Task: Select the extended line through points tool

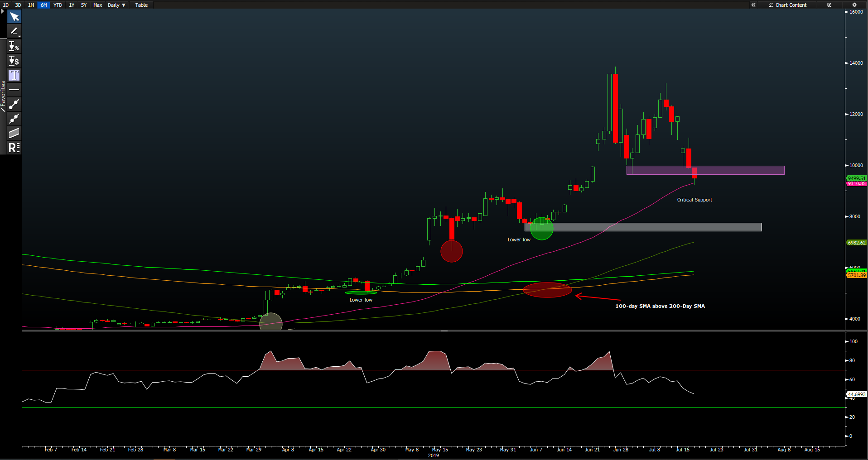Action: tap(14, 119)
